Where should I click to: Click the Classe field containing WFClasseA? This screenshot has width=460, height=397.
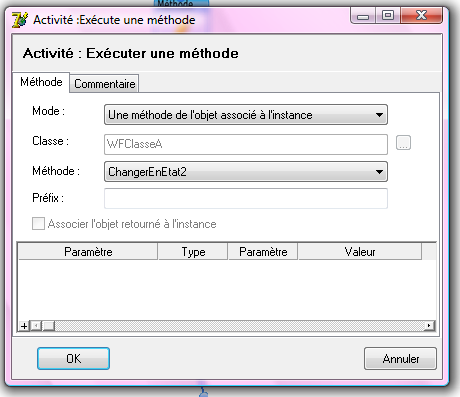pos(246,144)
